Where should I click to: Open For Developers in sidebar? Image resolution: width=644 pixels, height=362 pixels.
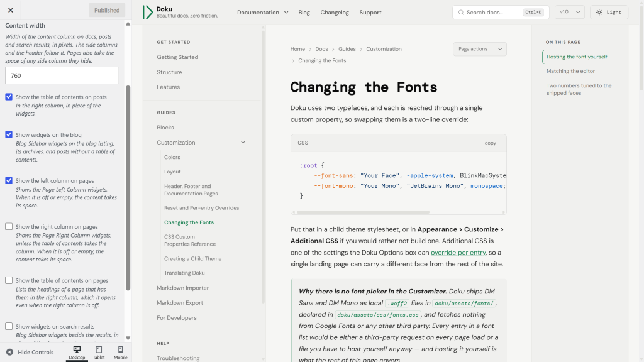pyautogui.click(x=177, y=317)
